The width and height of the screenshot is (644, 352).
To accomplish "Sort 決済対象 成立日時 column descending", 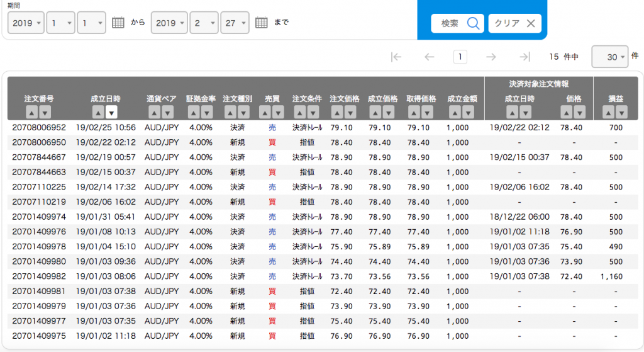I will 526,112.
